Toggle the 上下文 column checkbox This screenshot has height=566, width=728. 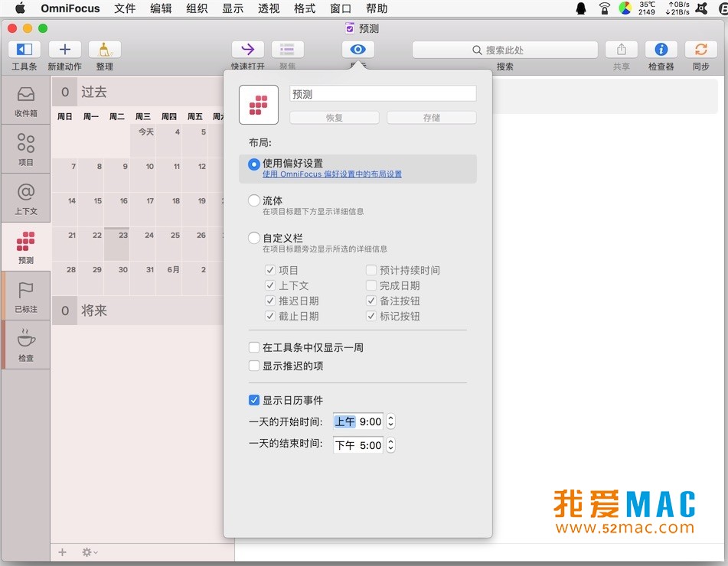click(x=270, y=285)
